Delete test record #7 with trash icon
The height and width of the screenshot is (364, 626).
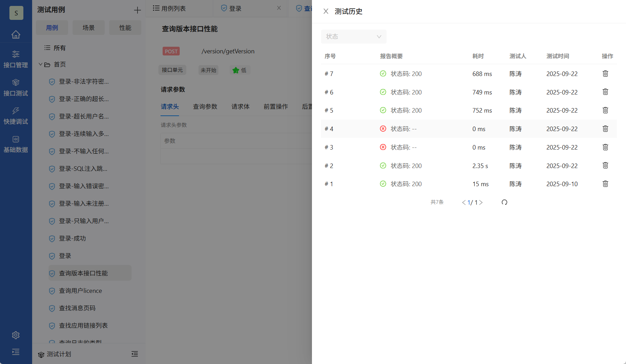point(605,74)
